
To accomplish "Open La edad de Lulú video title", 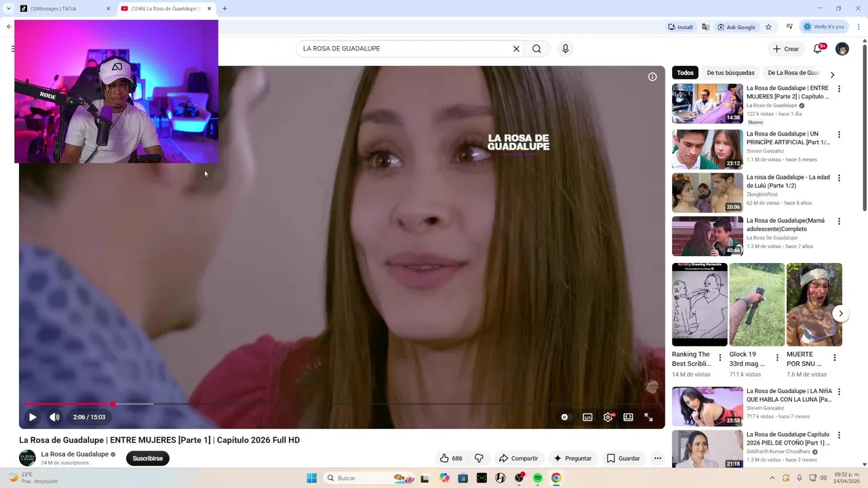I will point(788,181).
